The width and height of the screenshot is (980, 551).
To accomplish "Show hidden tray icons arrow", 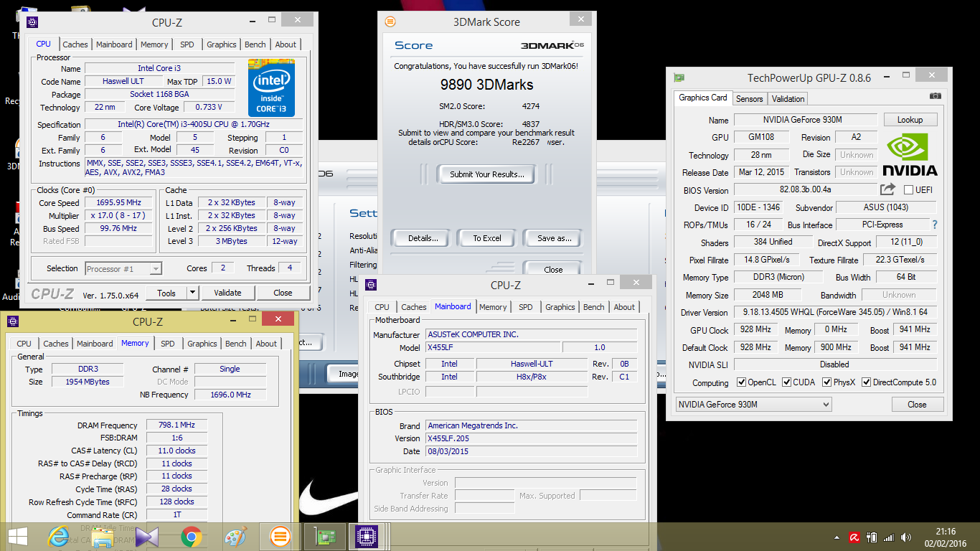I will 837,537.
